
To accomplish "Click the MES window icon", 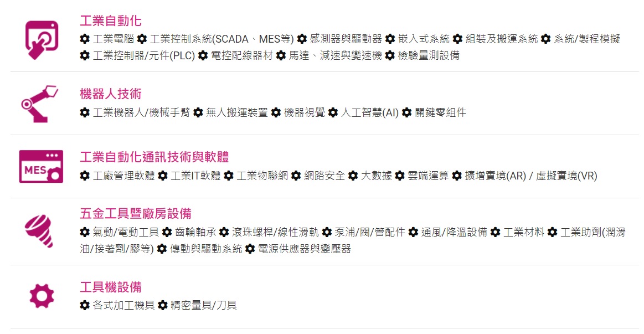I will [x=41, y=166].
